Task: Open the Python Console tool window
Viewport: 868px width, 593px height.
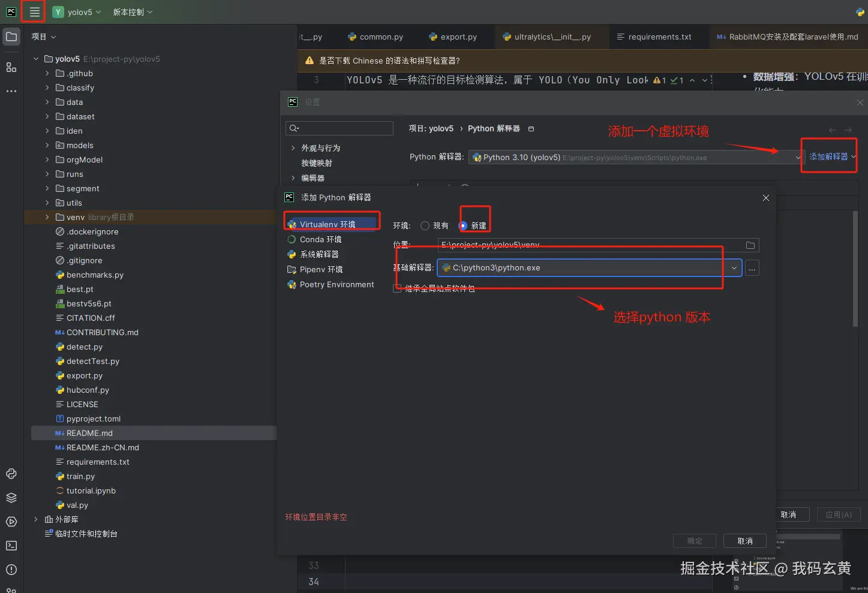Action: (x=11, y=474)
